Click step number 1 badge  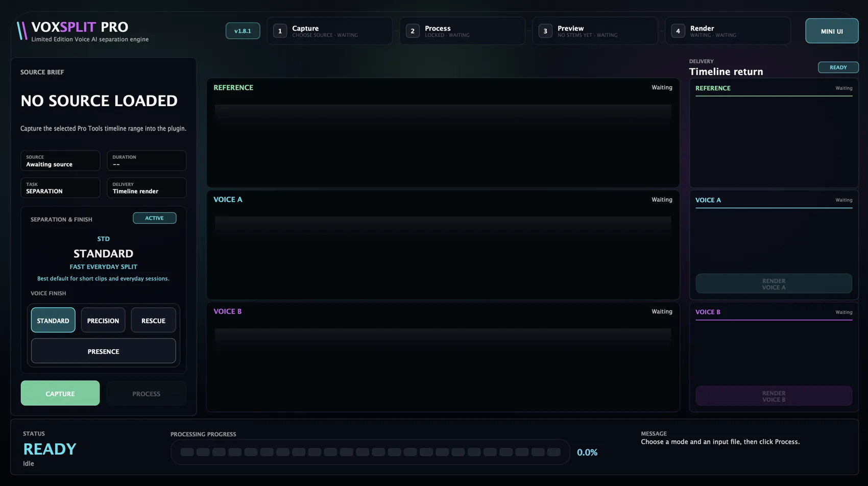280,31
